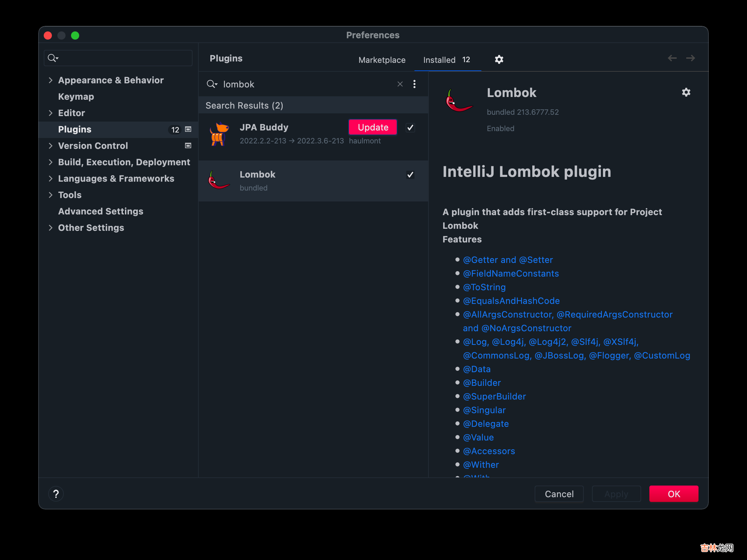Click 'bundled 213.6777.52' version text
The width and height of the screenshot is (747, 560).
point(523,112)
